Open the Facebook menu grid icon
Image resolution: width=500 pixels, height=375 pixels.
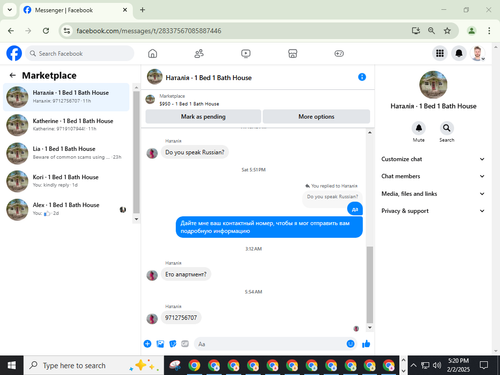[440, 53]
